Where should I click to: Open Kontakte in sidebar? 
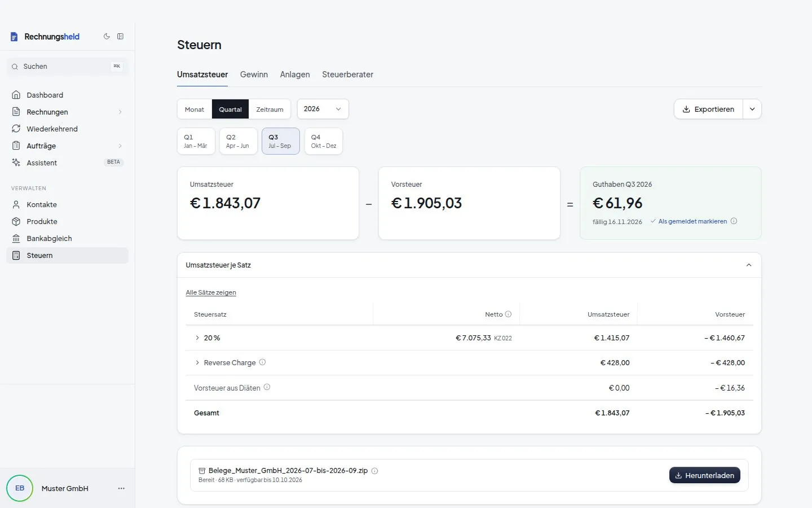click(68, 204)
